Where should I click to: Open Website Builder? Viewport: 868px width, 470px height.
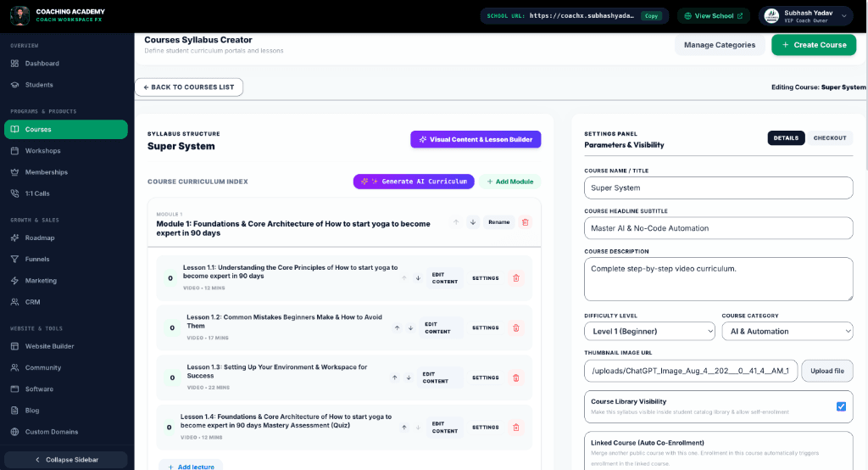[66, 346]
